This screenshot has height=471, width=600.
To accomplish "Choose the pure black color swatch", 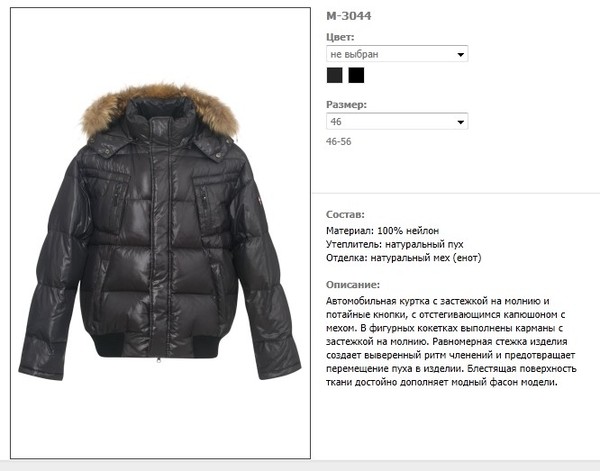I will [356, 75].
